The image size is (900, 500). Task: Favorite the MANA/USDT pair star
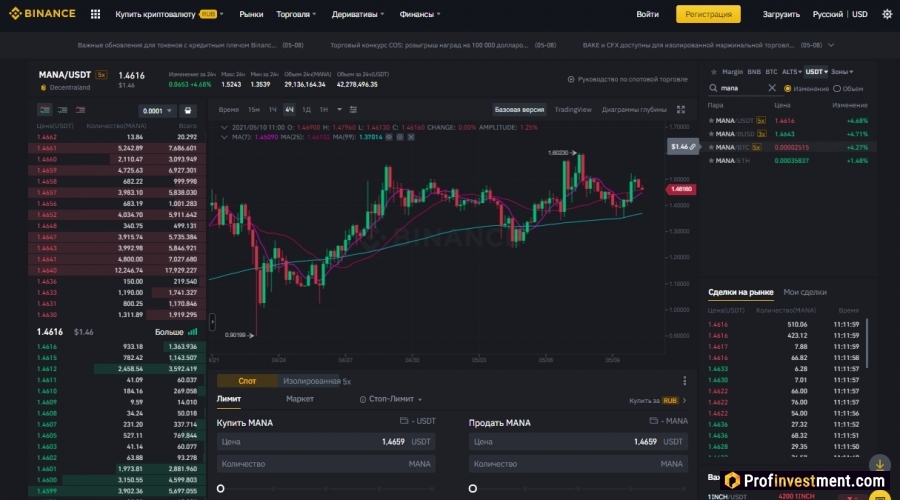[x=711, y=121]
